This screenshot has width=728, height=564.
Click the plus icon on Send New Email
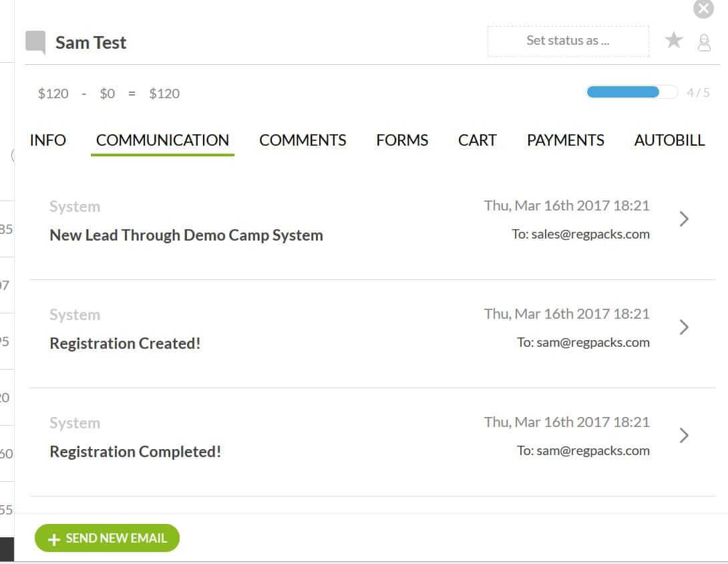[x=54, y=539]
